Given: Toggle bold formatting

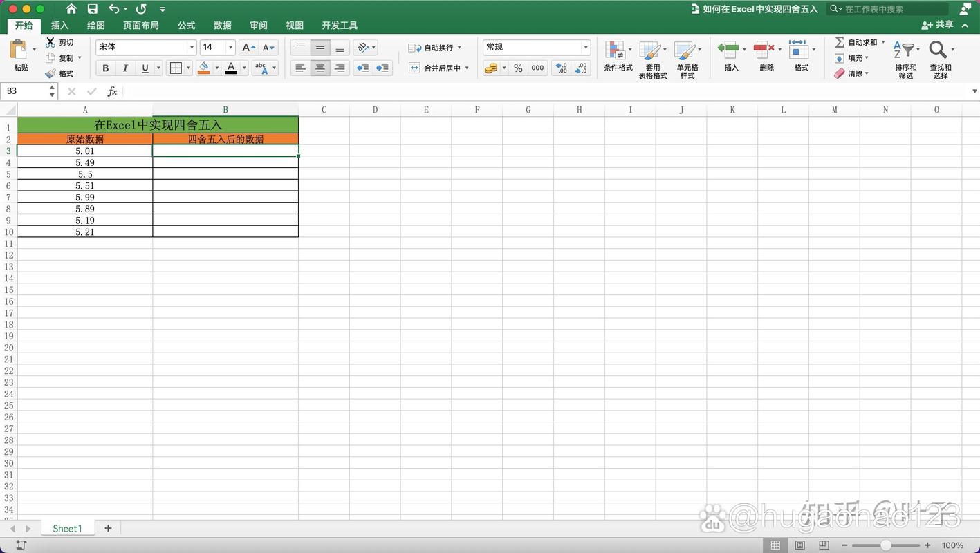Looking at the screenshot, I should (x=106, y=68).
